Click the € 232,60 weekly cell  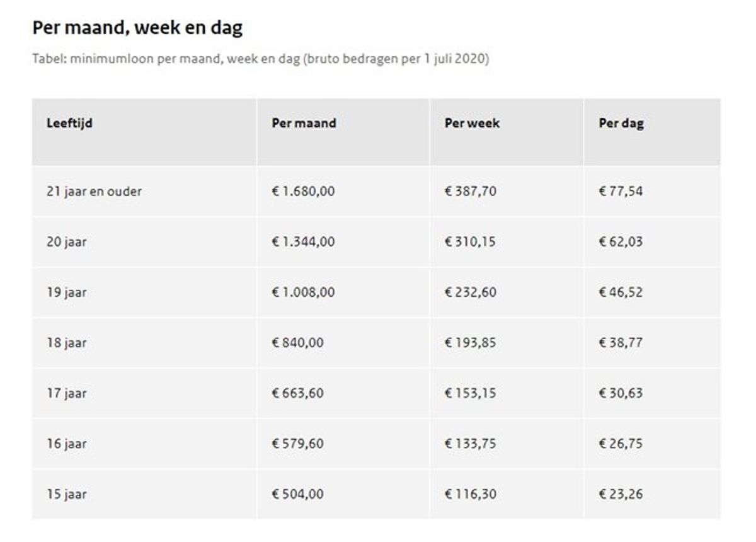point(470,292)
